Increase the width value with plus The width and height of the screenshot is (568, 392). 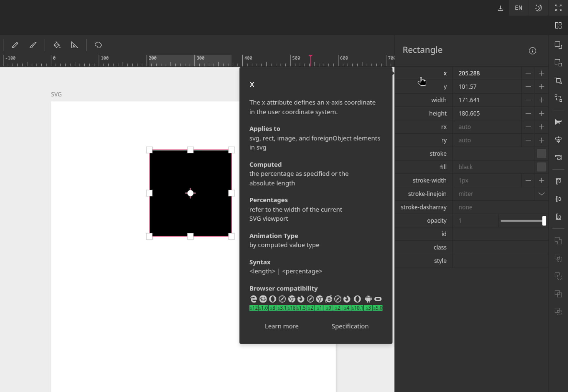click(542, 100)
